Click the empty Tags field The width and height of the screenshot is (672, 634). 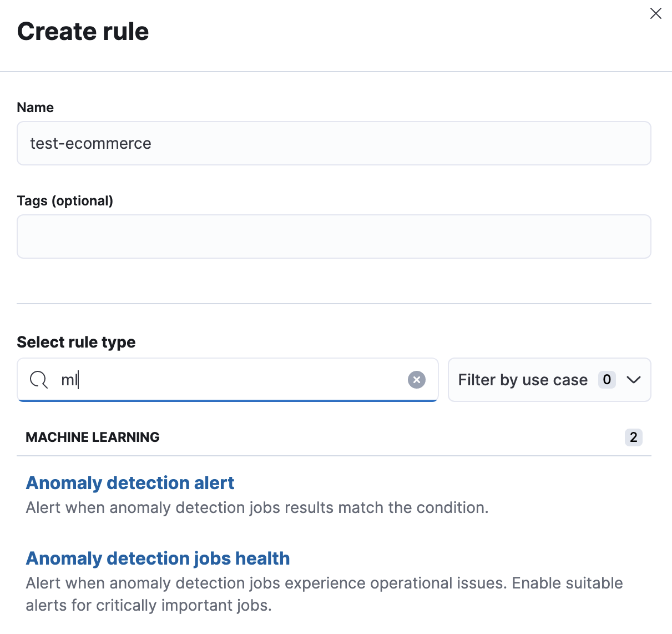coord(333,237)
